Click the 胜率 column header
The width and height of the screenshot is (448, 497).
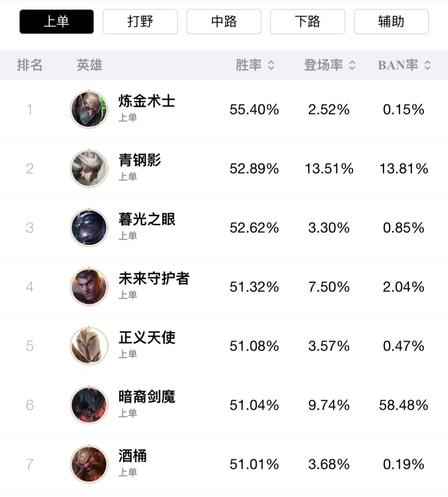pyautogui.click(x=249, y=65)
